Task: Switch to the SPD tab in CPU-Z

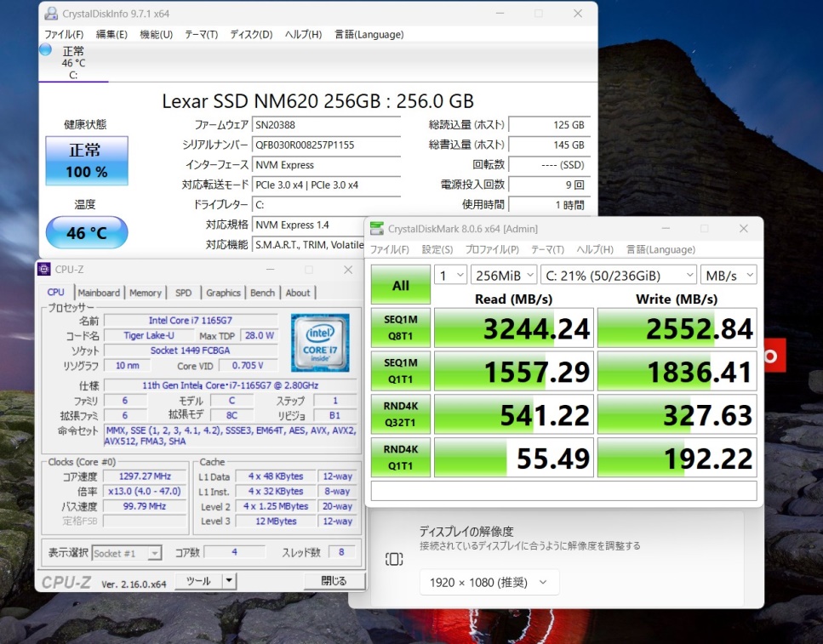Action: (x=183, y=293)
